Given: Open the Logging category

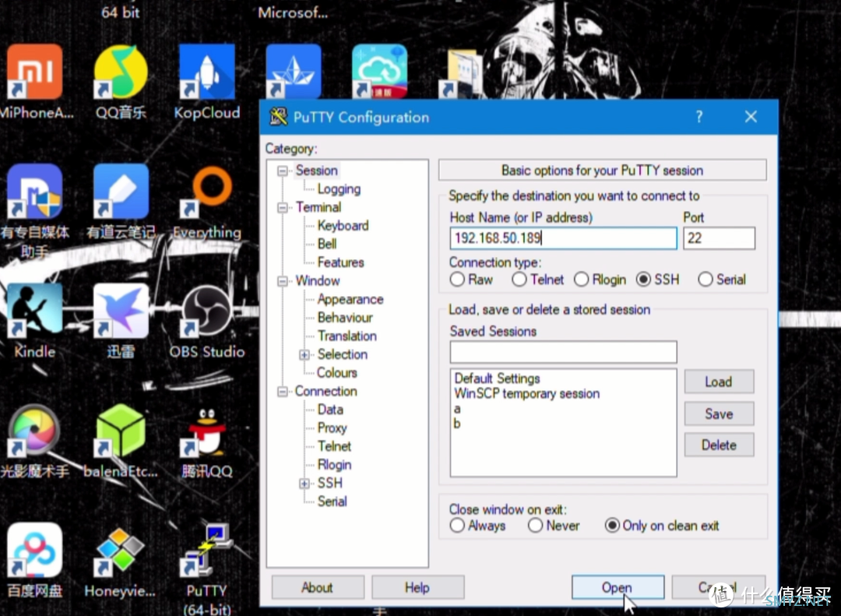Looking at the screenshot, I should [x=339, y=189].
